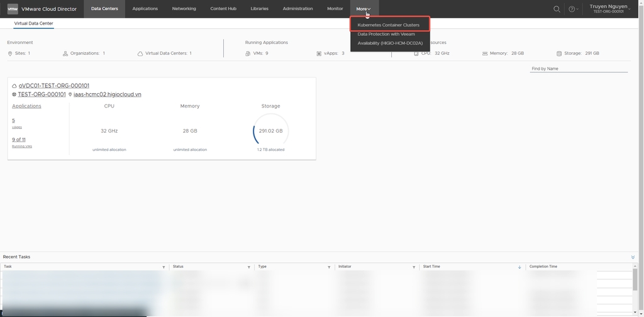This screenshot has height=317, width=644.
Task: Click the iaas-hcmc02.higiocloud.vn site link
Action: 107,94
